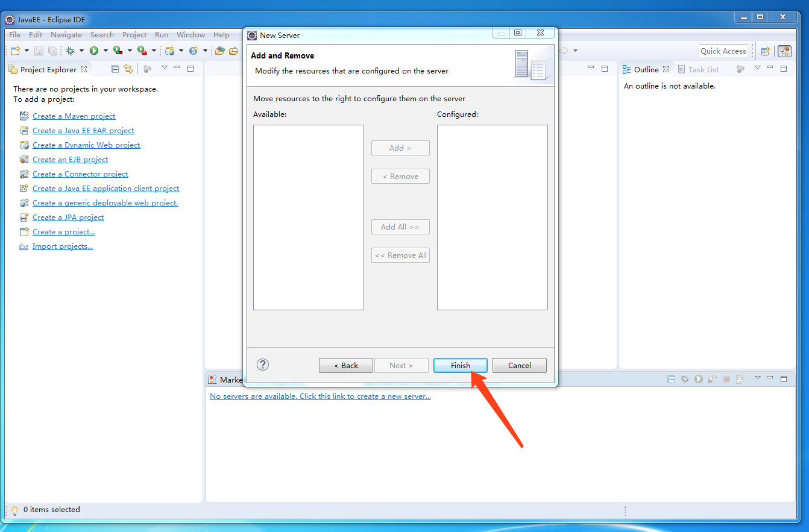Image resolution: width=809 pixels, height=532 pixels.
Task: Click the Create a project... link
Action: coord(64,232)
